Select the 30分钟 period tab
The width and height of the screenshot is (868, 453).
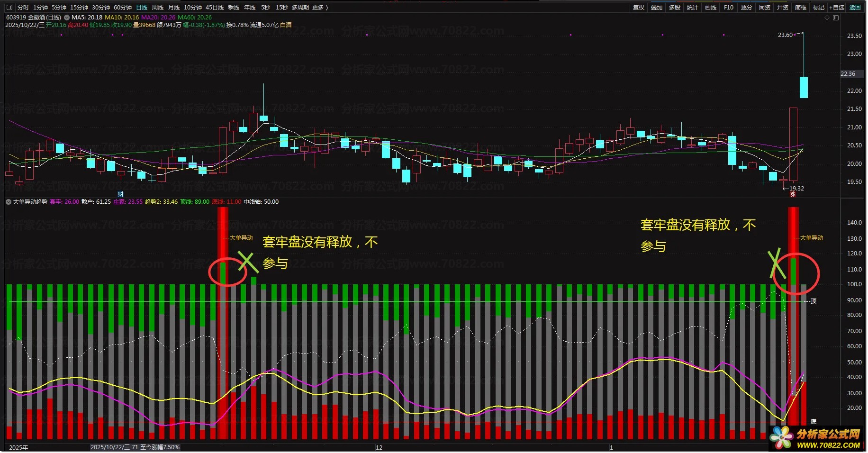101,8
